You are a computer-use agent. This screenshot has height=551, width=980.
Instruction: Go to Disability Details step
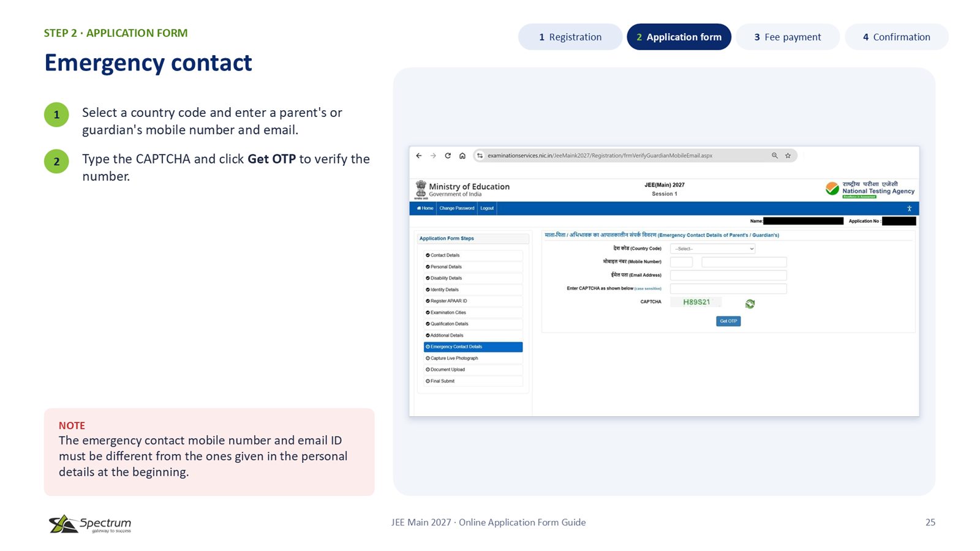473,278
